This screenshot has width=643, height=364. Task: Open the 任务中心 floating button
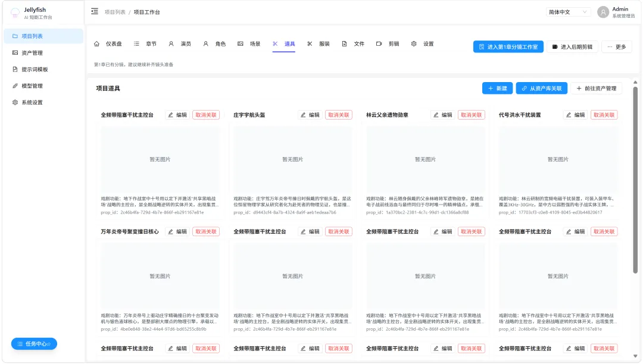pyautogui.click(x=34, y=344)
